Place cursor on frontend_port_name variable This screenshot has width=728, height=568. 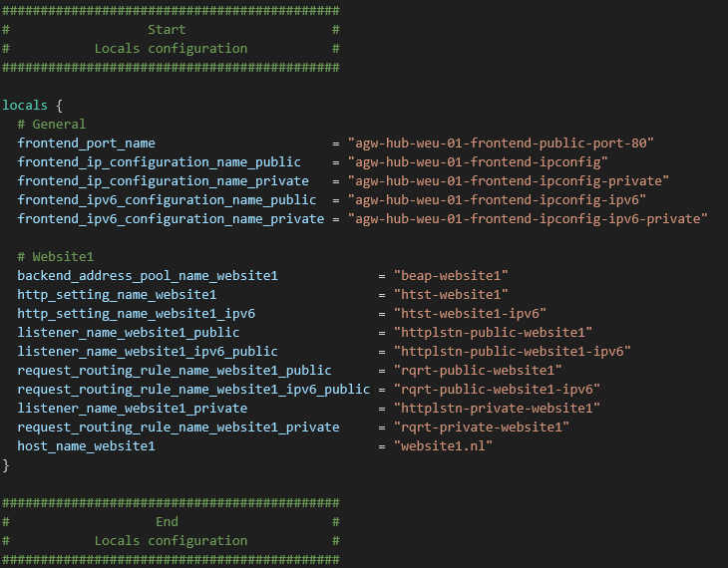coord(86,142)
